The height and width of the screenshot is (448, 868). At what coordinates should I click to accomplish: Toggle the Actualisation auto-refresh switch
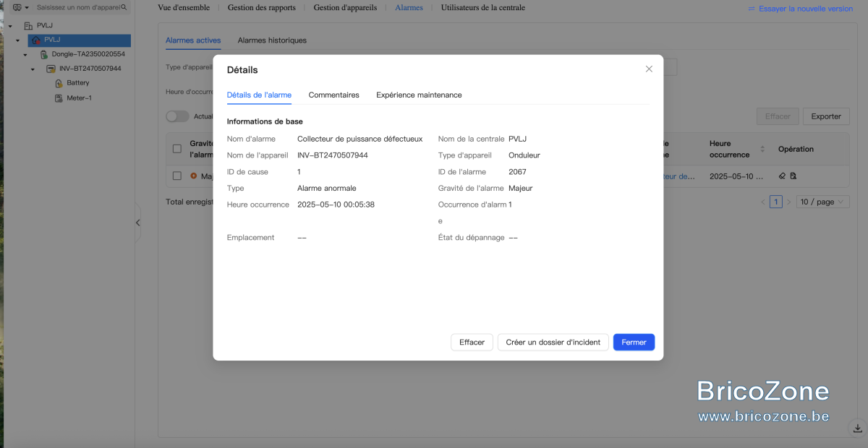point(177,116)
